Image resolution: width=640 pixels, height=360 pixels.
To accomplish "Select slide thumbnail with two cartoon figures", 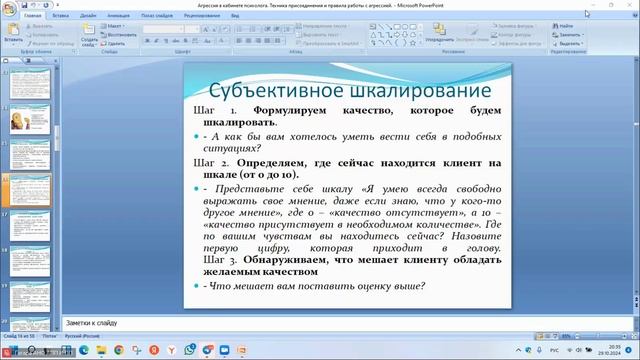I will click(x=30, y=119).
